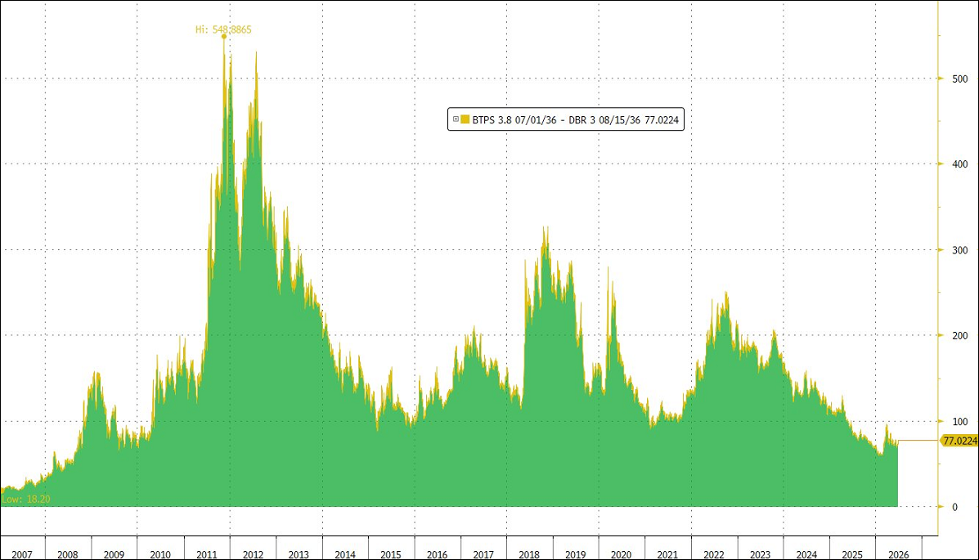This screenshot has width=979, height=560.
Task: Click the 77.0224 last-price tag
Action: click(x=959, y=441)
